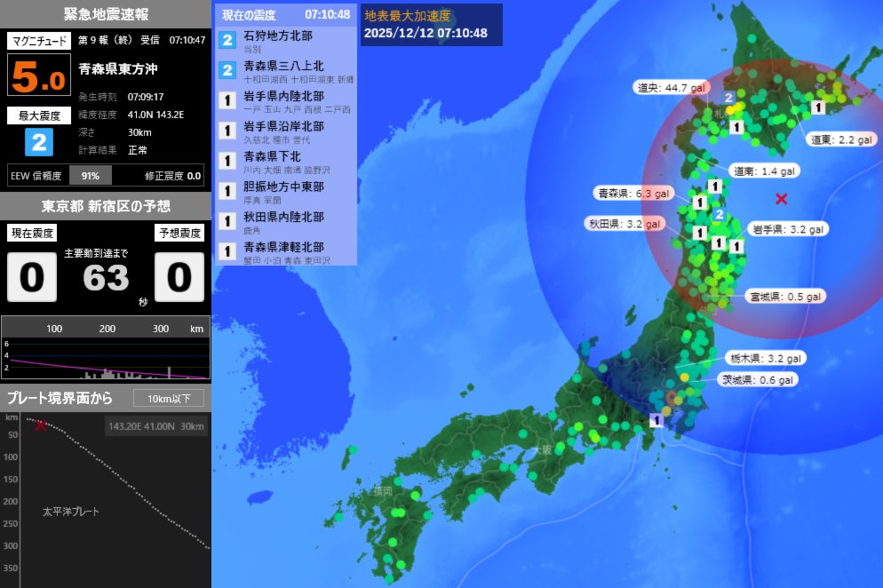Click the intensity 1 icon beside 青森県下北
This screenshot has height=588, width=883.
click(225, 156)
